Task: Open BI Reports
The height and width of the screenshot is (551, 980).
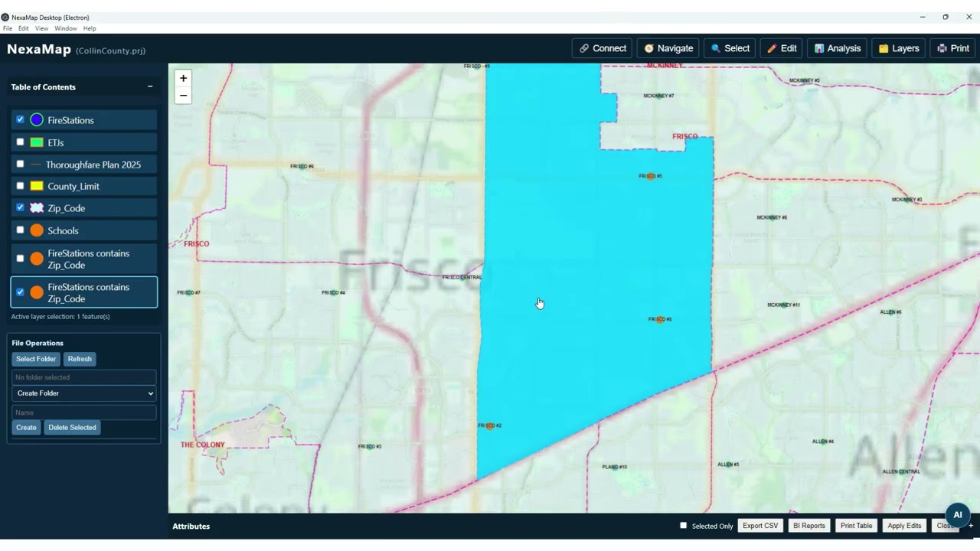Action: tap(809, 526)
